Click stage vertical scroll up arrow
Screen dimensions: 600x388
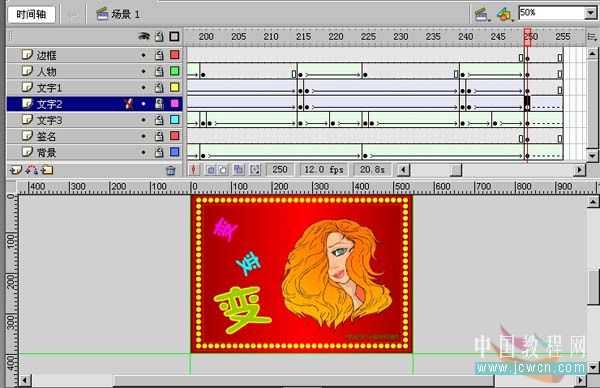593,201
